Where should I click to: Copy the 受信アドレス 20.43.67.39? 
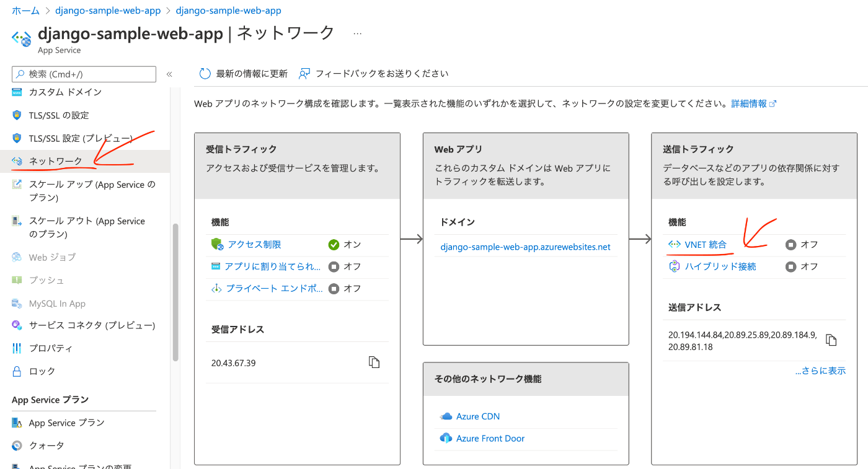[x=374, y=362]
